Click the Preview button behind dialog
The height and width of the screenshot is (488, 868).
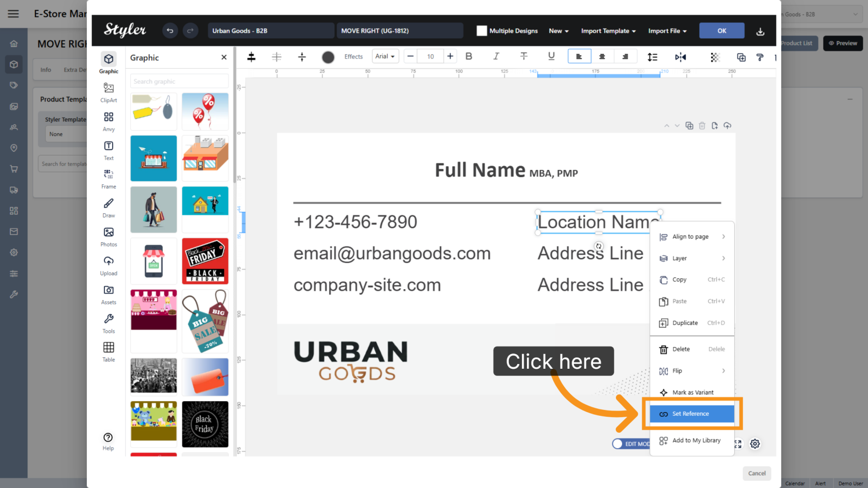(843, 43)
